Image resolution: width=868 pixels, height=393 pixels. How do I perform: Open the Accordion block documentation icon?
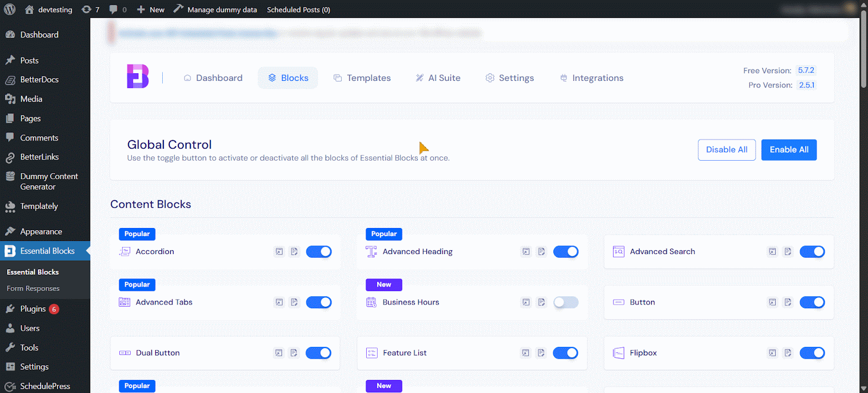click(x=294, y=251)
